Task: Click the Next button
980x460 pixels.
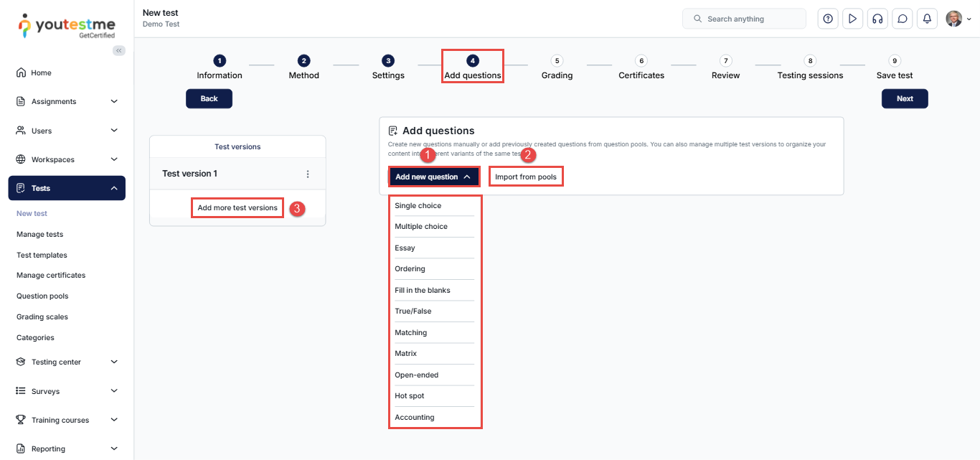Action: (x=904, y=98)
